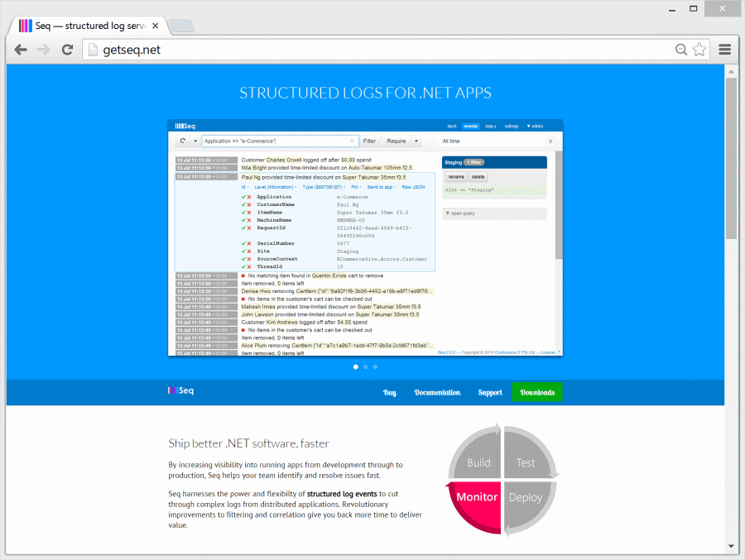Click the delete button under Staging
The height and width of the screenshot is (560, 745).
pyautogui.click(x=478, y=177)
